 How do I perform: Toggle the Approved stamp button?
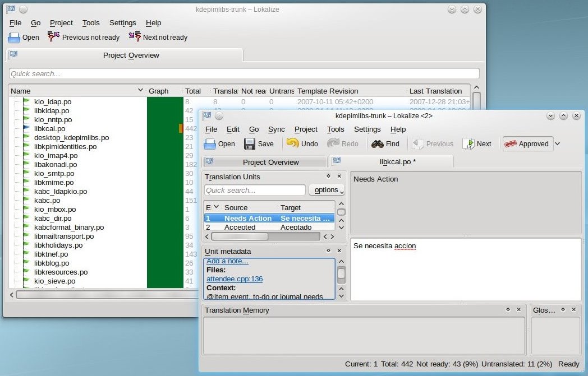[x=527, y=144]
